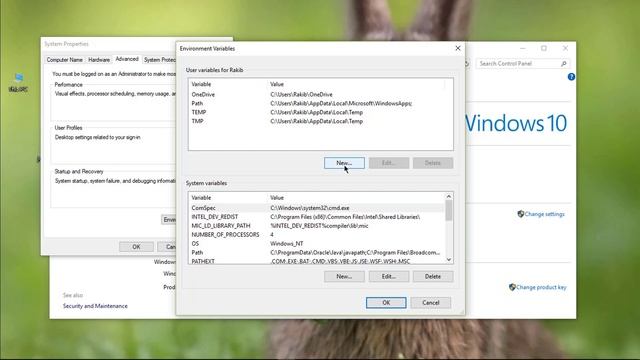Select the user Path variable row
640x360 pixels.
318,103
